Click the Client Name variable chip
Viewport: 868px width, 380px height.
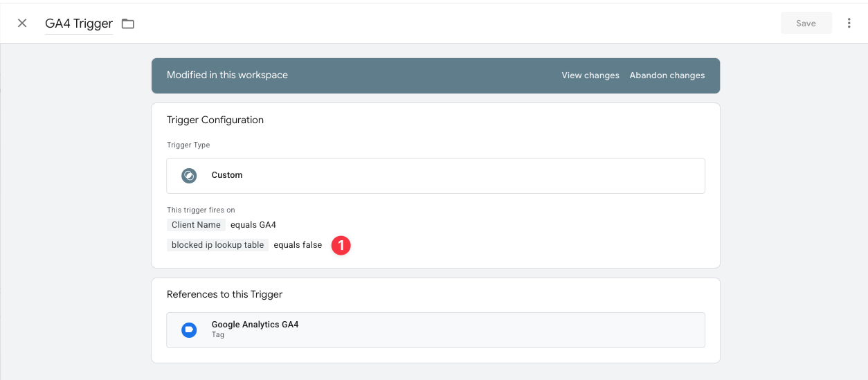tap(196, 225)
